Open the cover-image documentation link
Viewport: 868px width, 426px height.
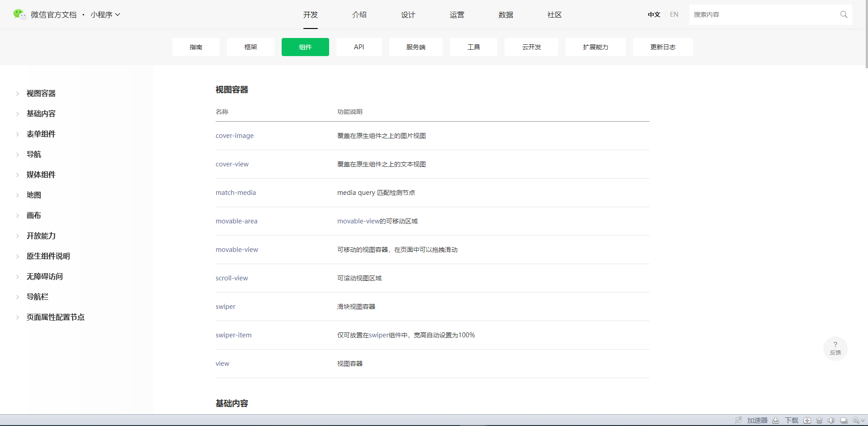[235, 136]
